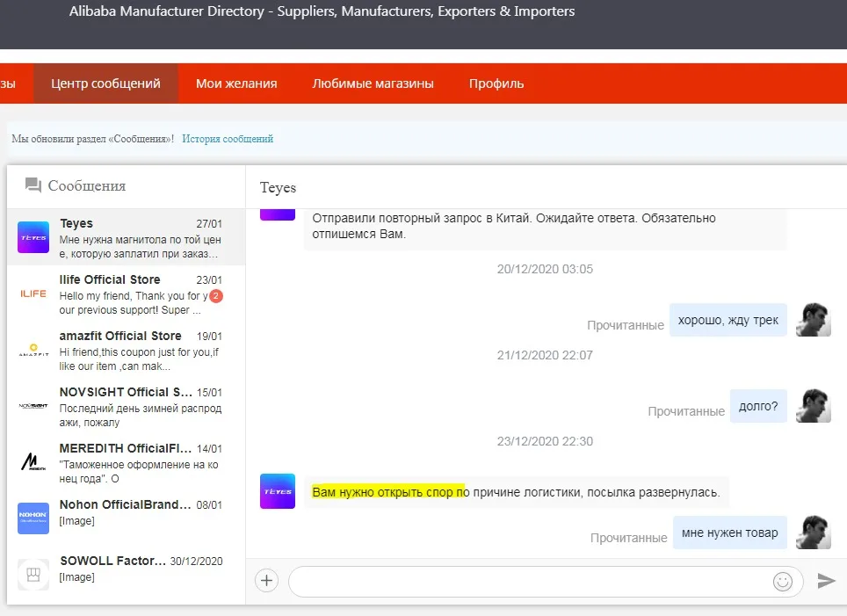Click the MEREDITH store logo
The image size is (847, 616).
33,462
